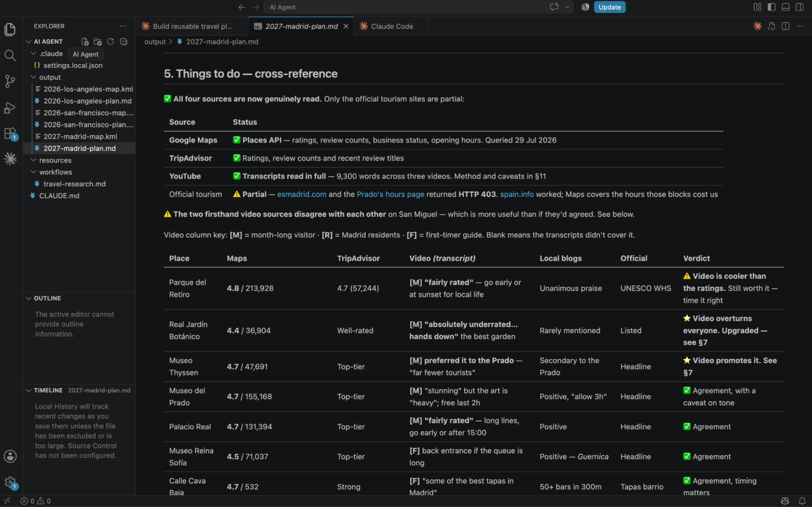Refresh the Explorer file tree
Viewport: 812px width, 507px height.
point(111,41)
